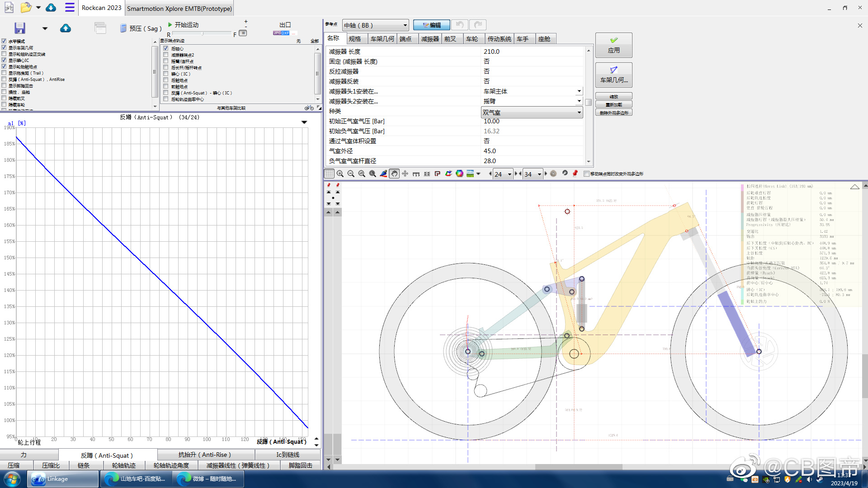Toggle 后轴心 trace checkbox
Viewport: 868px width, 488px height.
tap(166, 48)
